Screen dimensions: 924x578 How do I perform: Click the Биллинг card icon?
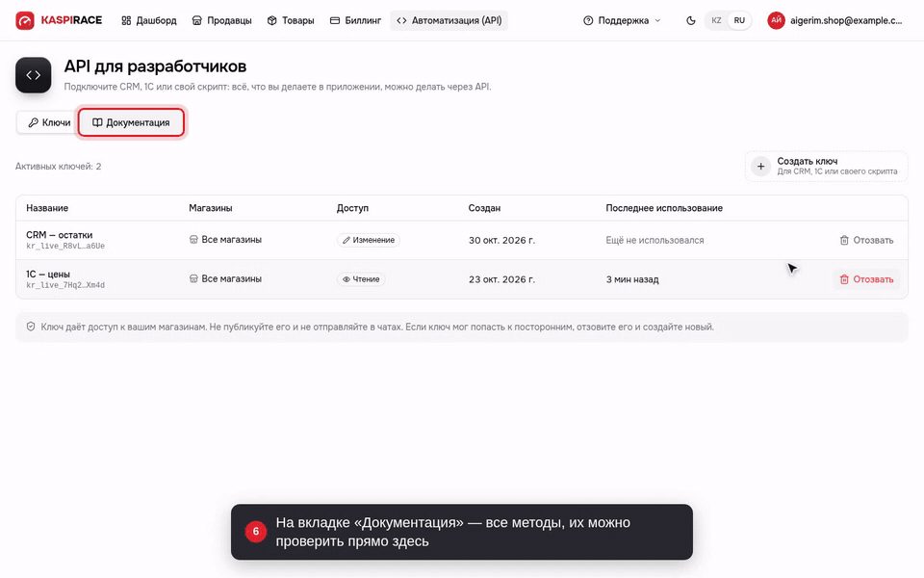click(335, 20)
